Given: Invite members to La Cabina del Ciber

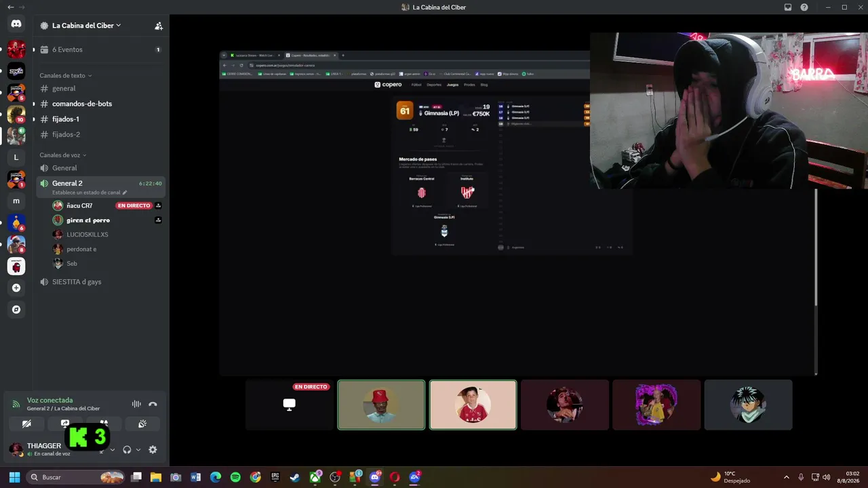Looking at the screenshot, I should (x=159, y=26).
